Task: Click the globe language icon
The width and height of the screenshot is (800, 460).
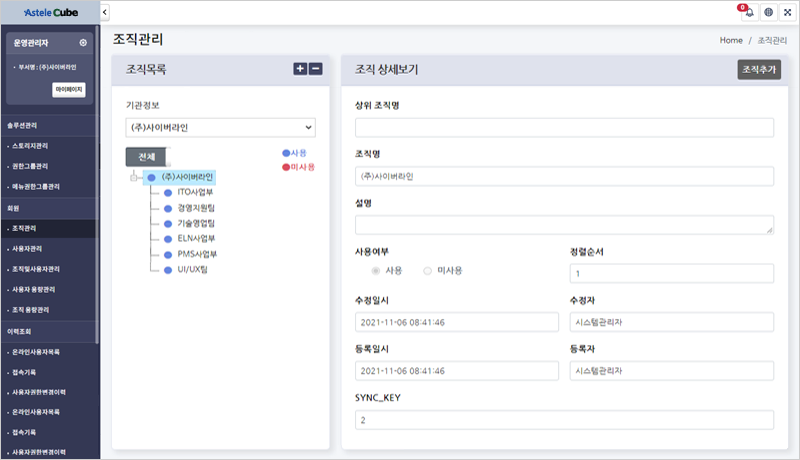Action: 768,12
